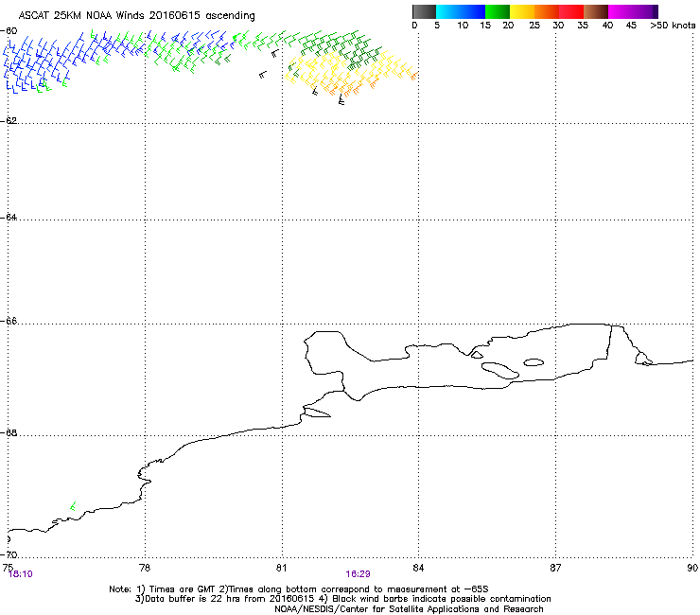700x615 pixels.
Task: Click the note about data buffer 22 hrs
Action: (x=342, y=599)
